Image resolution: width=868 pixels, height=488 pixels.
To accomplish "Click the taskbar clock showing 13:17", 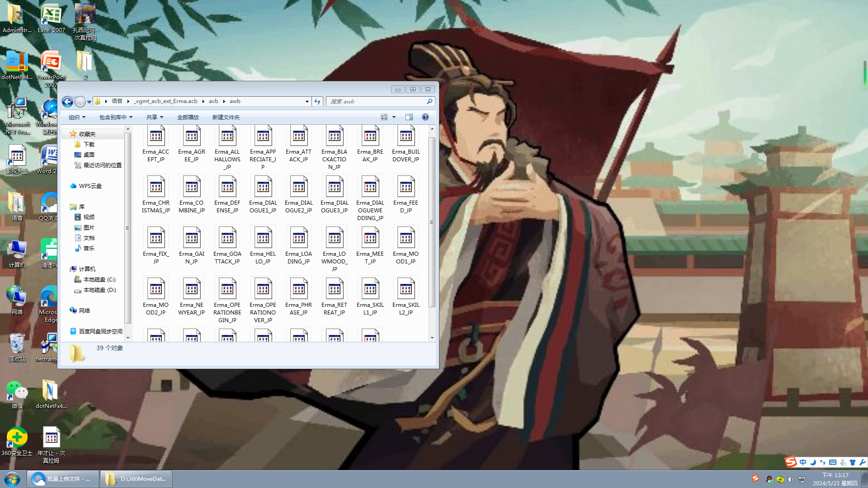I will click(x=835, y=479).
